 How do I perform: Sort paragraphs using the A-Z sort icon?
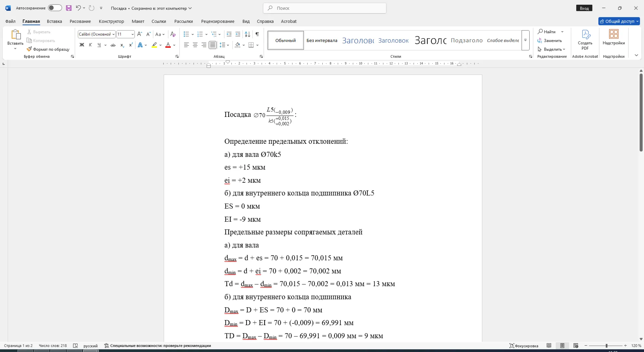(x=248, y=34)
